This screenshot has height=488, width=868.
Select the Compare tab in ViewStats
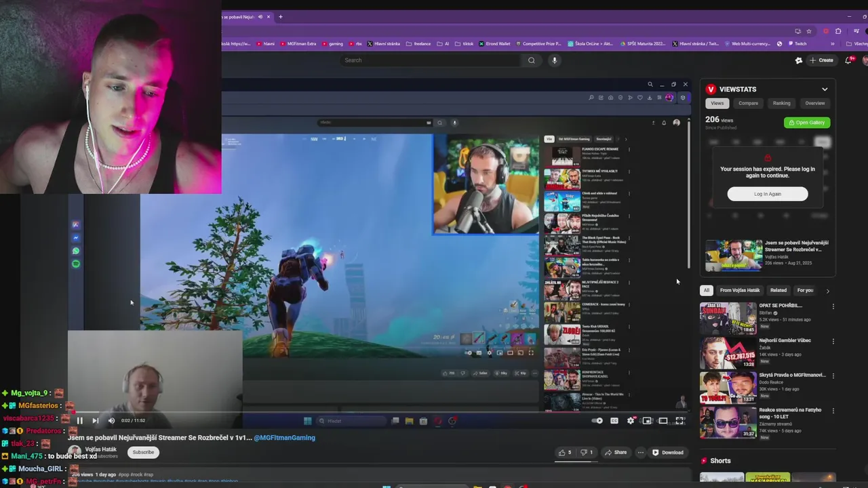pos(748,103)
